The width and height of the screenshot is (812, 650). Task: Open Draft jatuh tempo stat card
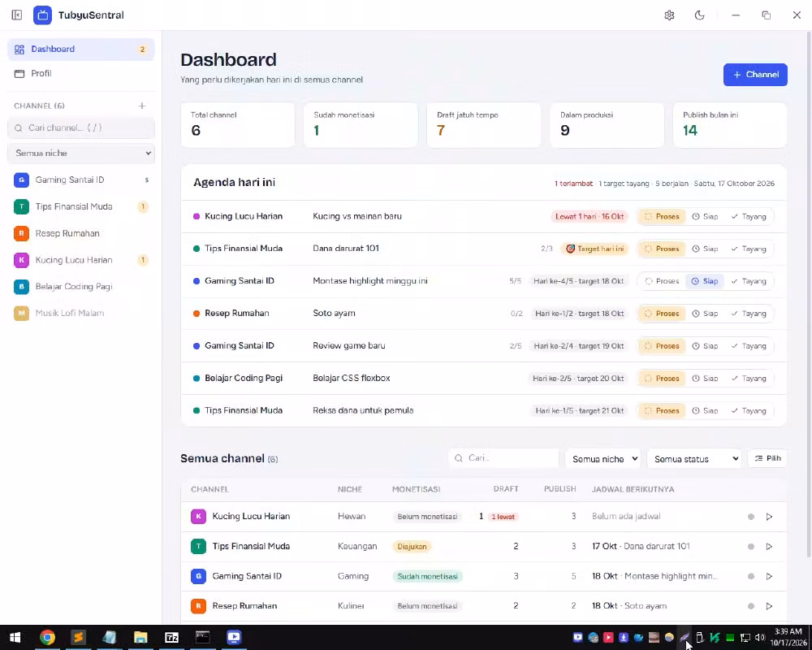point(484,125)
